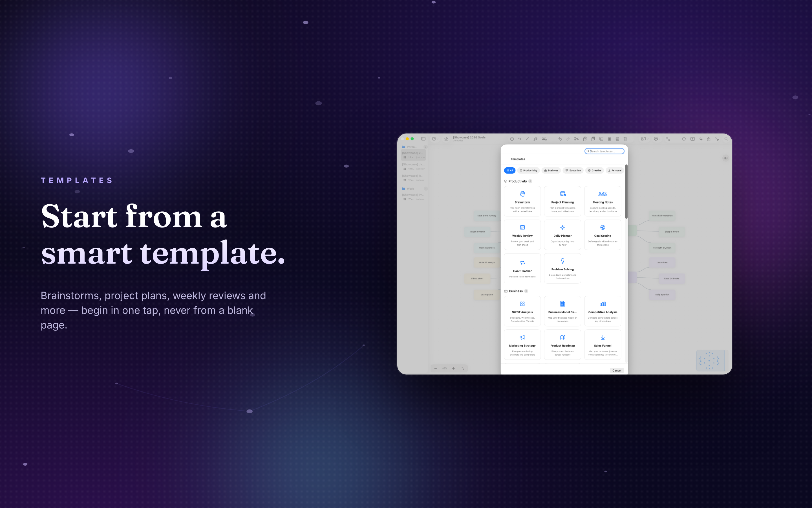Select the line connector tool
The height and width of the screenshot is (508, 812).
pyautogui.click(x=527, y=139)
